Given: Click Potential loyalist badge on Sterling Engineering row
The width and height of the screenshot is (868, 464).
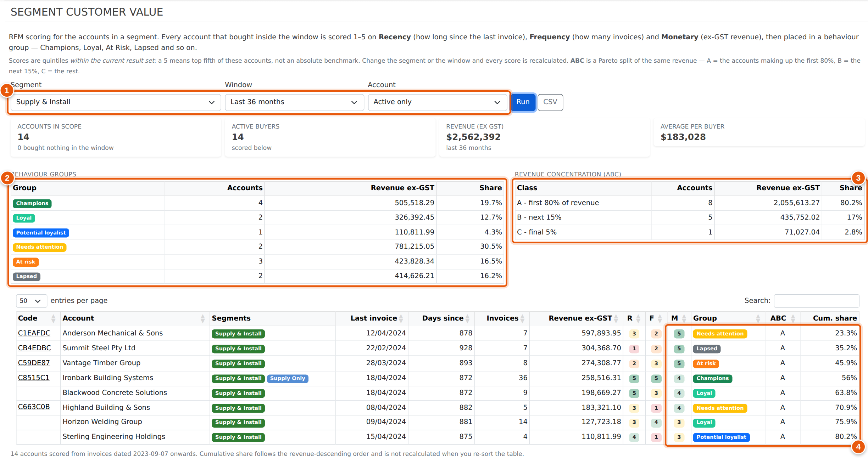Looking at the screenshot, I should 721,437.
